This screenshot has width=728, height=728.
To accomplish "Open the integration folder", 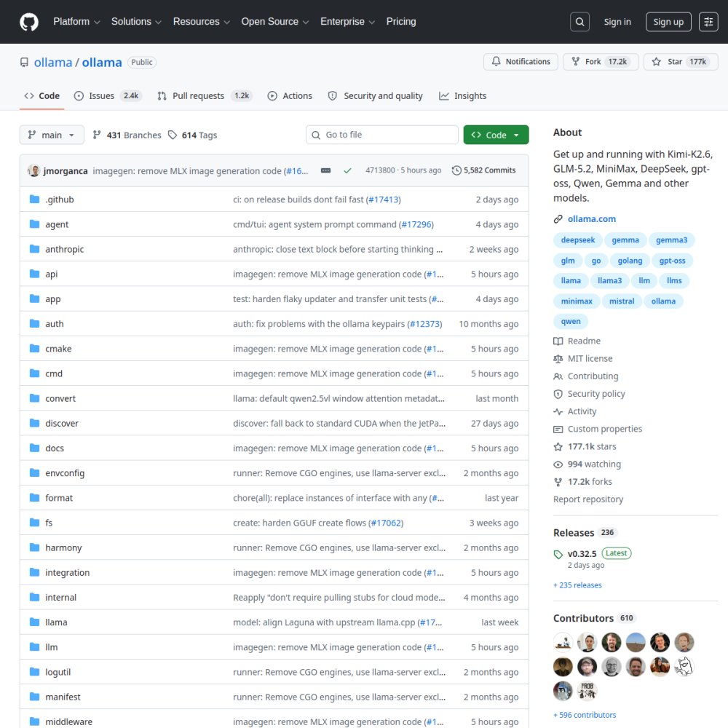I will click(x=67, y=572).
